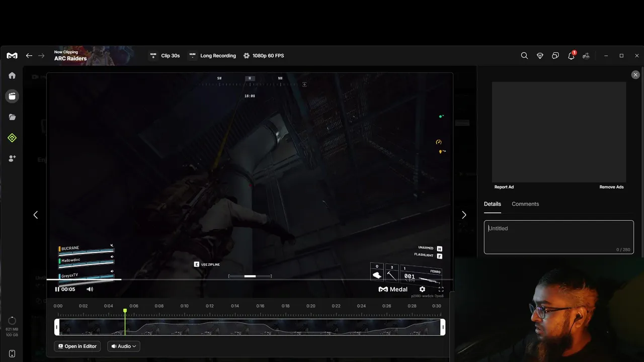Click the storage usage indicator icon
The height and width of the screenshot is (362, 644).
12,321
